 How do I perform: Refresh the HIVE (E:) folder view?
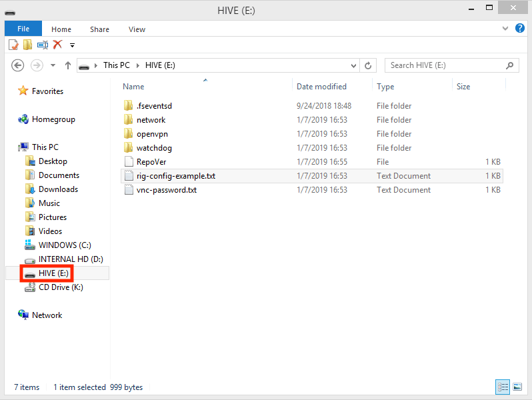[x=369, y=65]
